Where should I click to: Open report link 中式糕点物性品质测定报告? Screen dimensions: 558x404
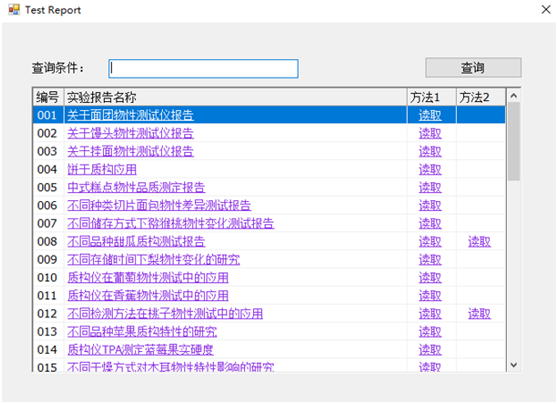tap(136, 188)
